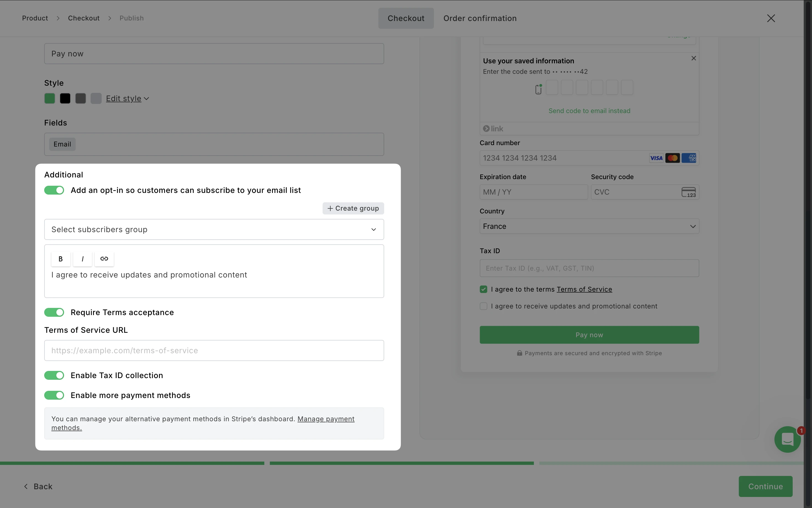Toggle Require Terms acceptance switch
The height and width of the screenshot is (508, 812).
coord(54,313)
